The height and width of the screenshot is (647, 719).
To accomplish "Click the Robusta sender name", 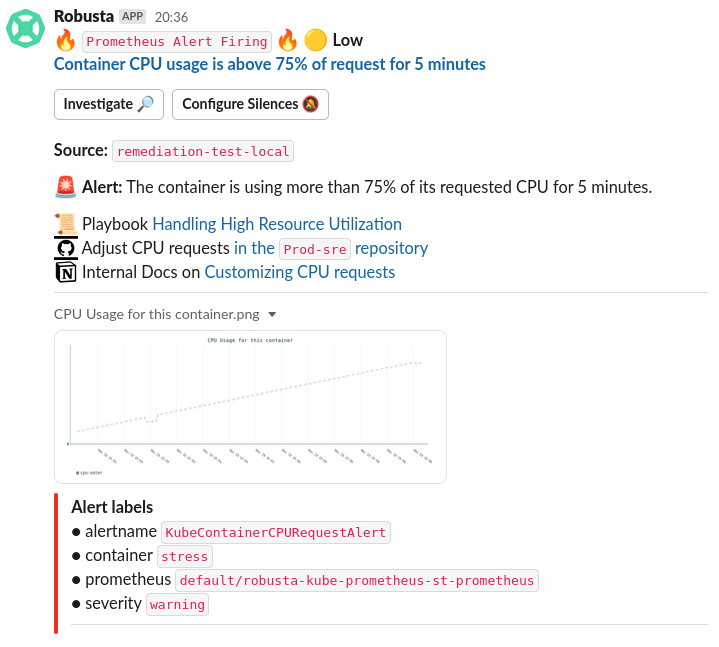I will click(x=84, y=17).
